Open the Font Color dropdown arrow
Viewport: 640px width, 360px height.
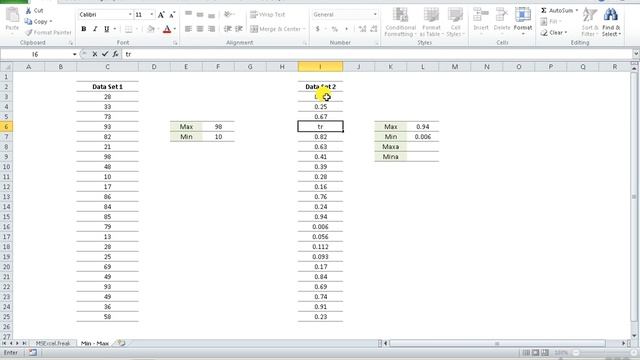[175, 29]
